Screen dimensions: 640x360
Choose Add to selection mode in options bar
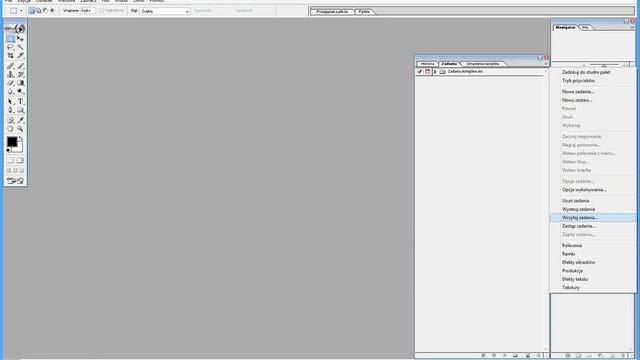point(38,11)
